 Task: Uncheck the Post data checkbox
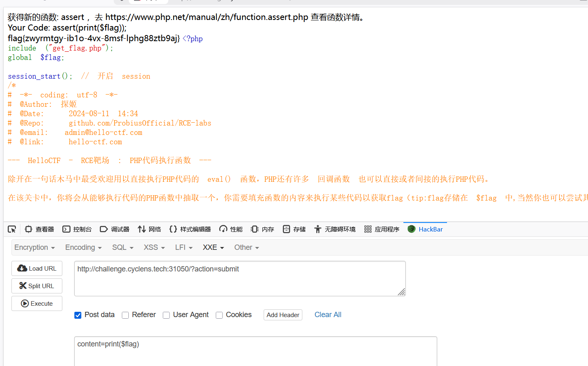78,315
